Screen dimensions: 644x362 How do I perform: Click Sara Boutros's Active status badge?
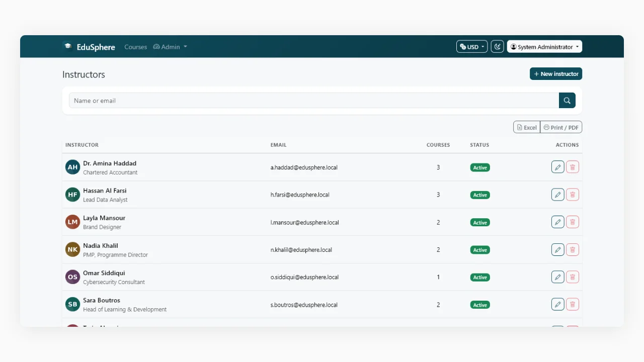[480, 305]
